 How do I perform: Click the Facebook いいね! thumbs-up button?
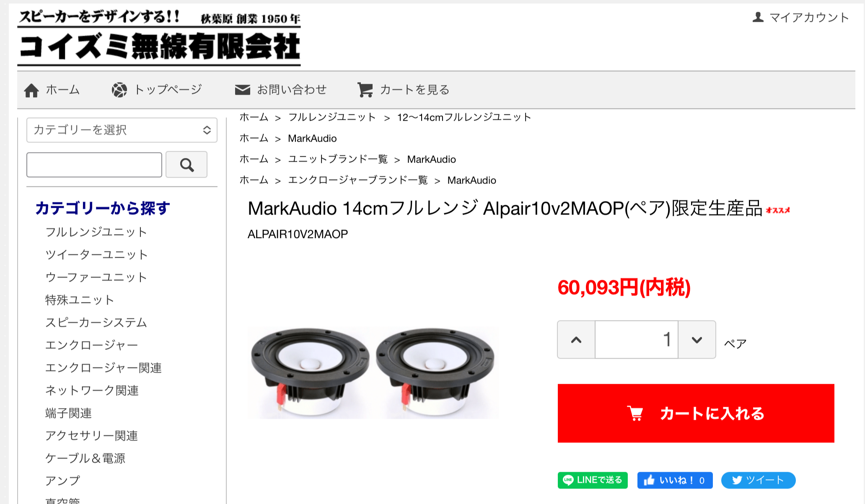[675, 480]
